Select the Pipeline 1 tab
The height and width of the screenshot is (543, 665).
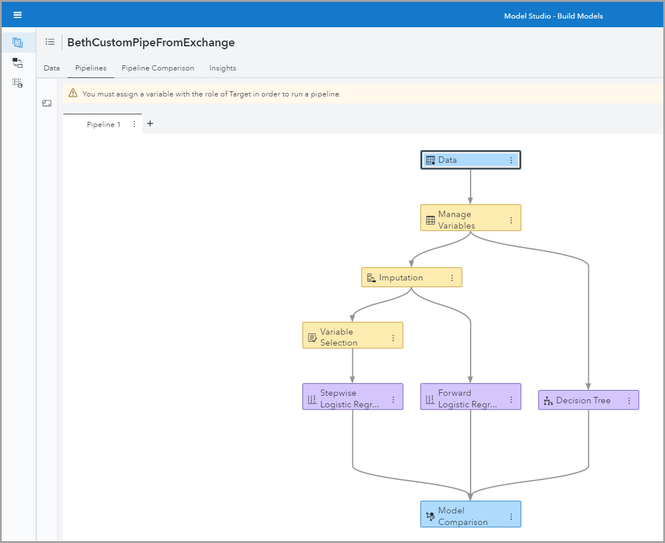(x=103, y=124)
